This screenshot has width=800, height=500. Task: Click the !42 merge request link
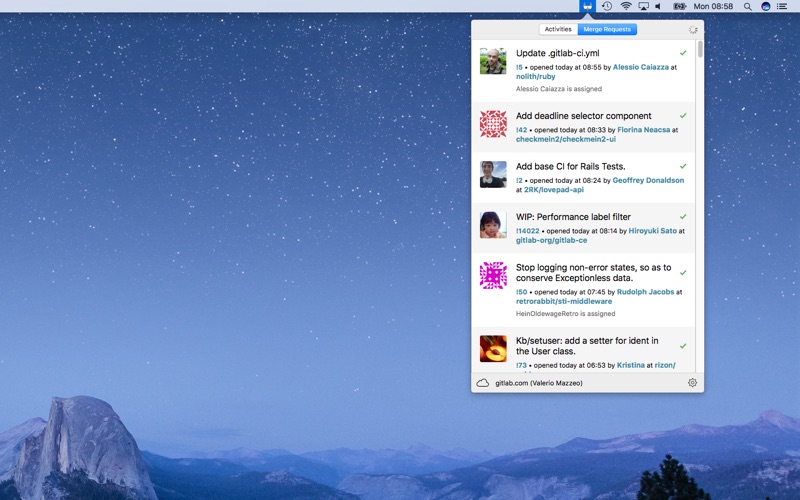pyautogui.click(x=521, y=130)
